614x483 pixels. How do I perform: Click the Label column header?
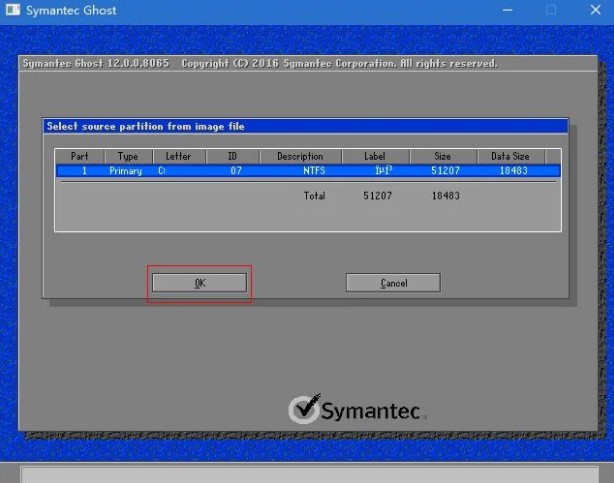pos(375,156)
